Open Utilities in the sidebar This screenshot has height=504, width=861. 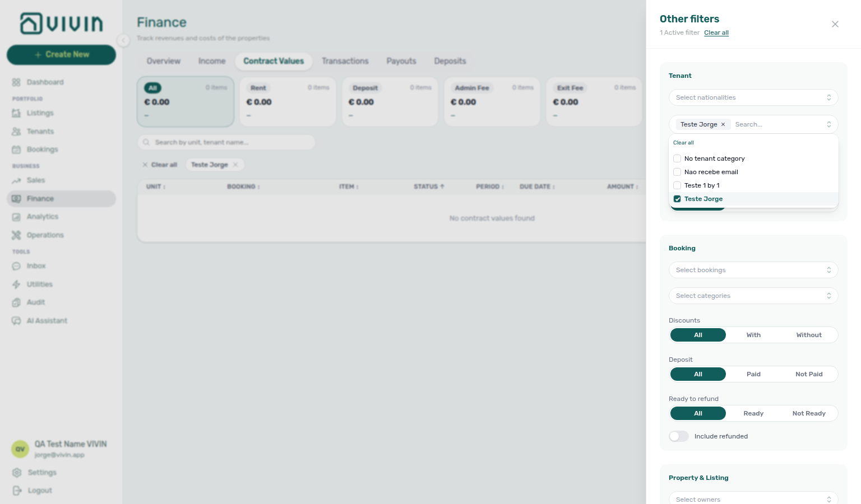coord(61,284)
